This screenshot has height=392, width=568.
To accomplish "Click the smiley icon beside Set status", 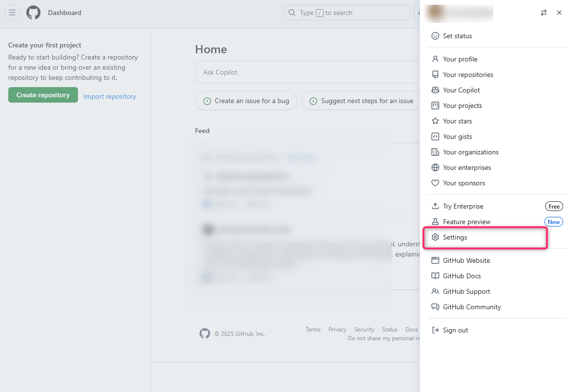I will pos(435,36).
